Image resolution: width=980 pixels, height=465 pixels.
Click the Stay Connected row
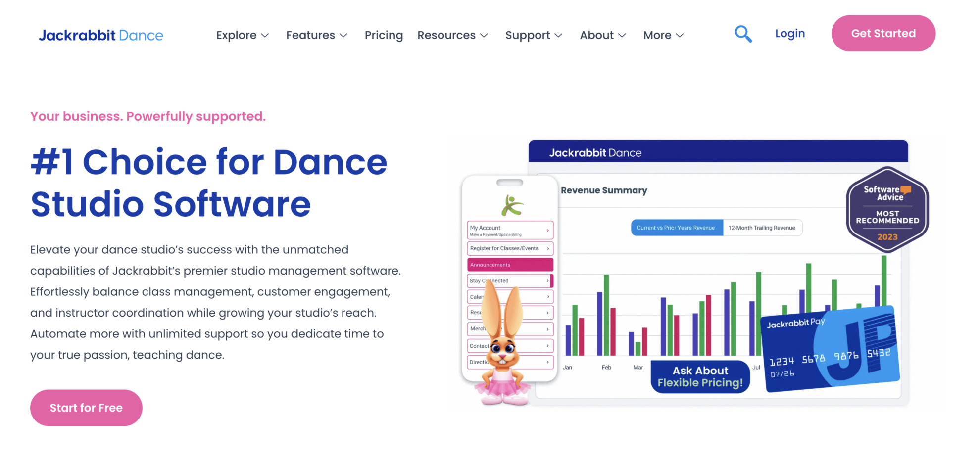click(x=510, y=280)
